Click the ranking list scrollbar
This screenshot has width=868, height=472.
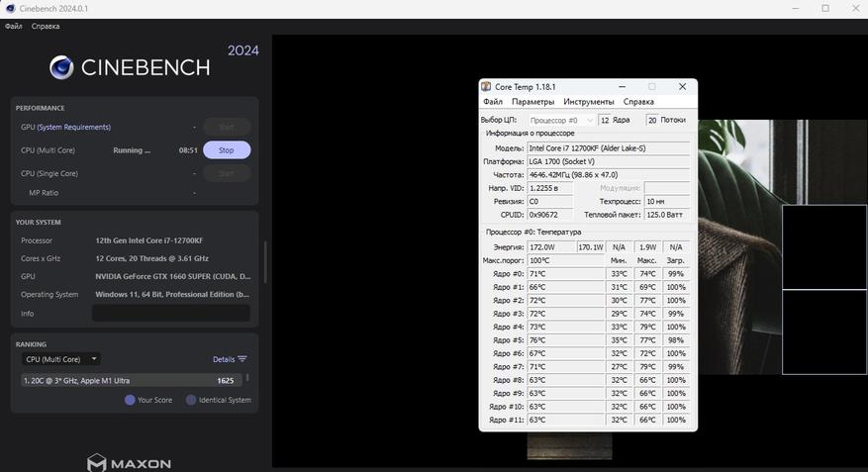coord(247,378)
